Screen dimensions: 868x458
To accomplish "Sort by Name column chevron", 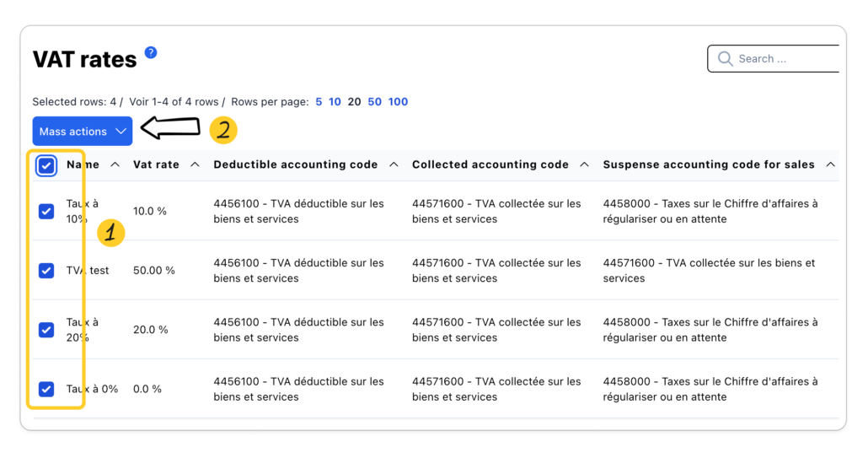I will 115,164.
